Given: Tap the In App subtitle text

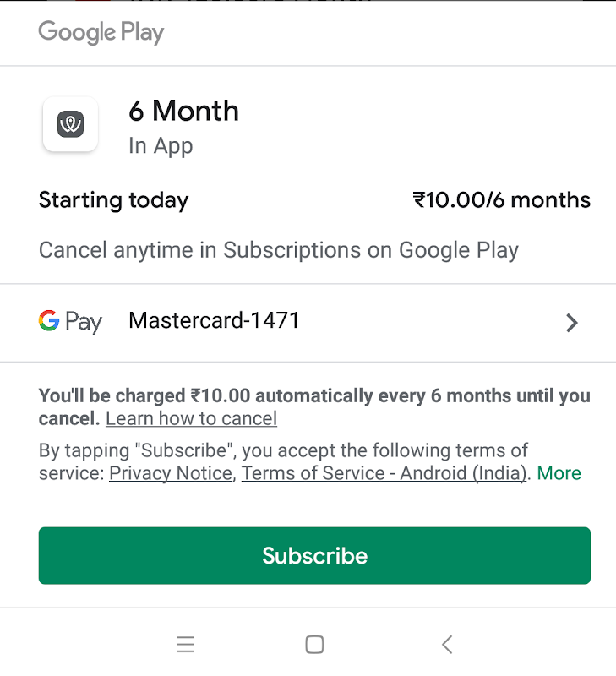Looking at the screenshot, I should 161,146.
